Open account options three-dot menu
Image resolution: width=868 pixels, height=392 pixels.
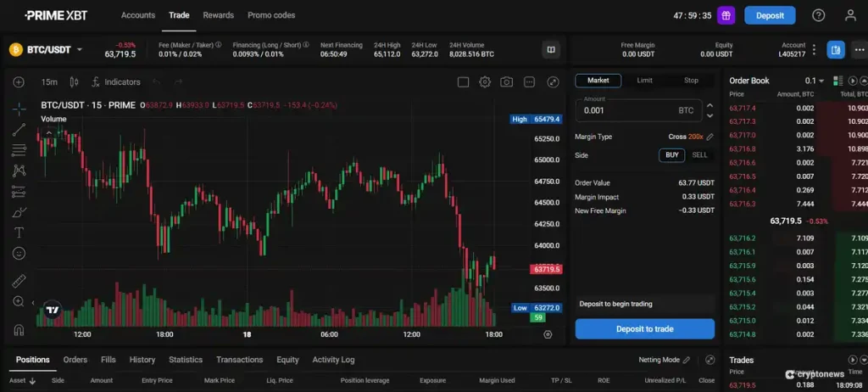tap(814, 50)
